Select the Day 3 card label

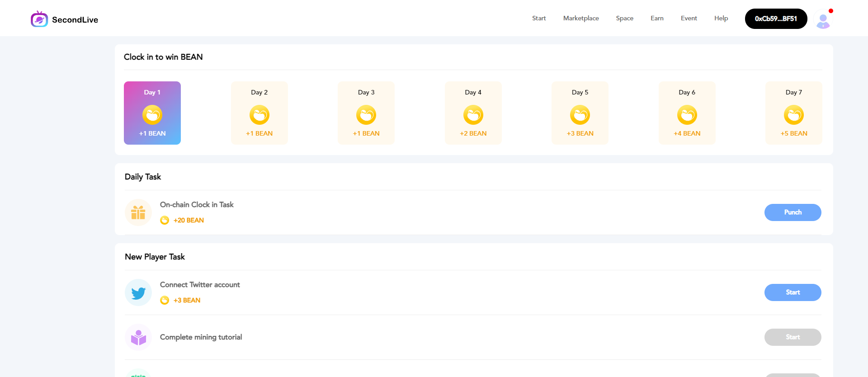tap(366, 92)
